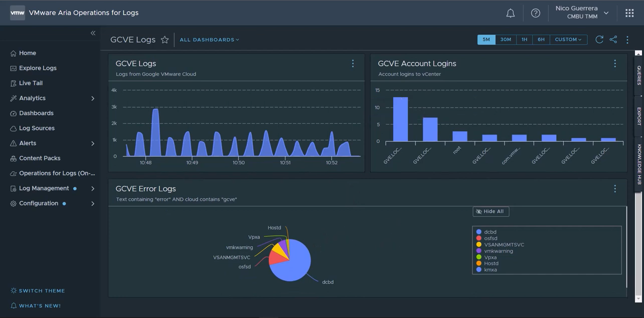Open GCVE Logs widget options menu
Viewport: 644px width, 318px height.
pyautogui.click(x=353, y=64)
